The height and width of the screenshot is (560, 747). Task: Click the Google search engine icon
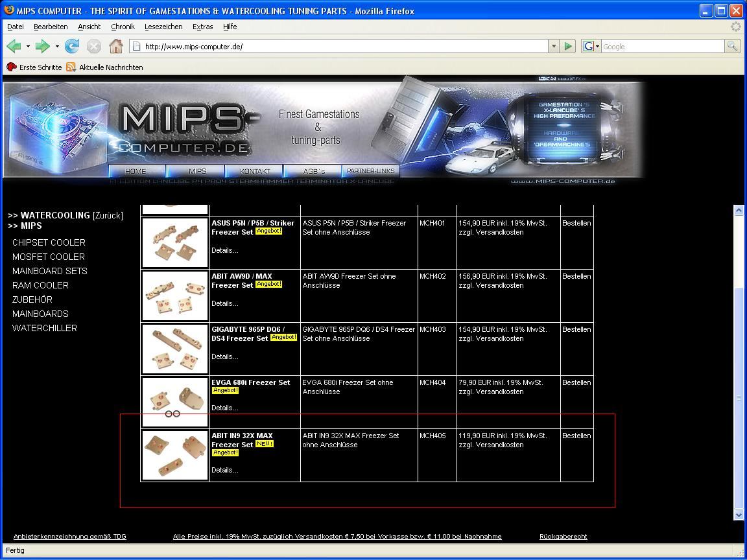coord(589,46)
